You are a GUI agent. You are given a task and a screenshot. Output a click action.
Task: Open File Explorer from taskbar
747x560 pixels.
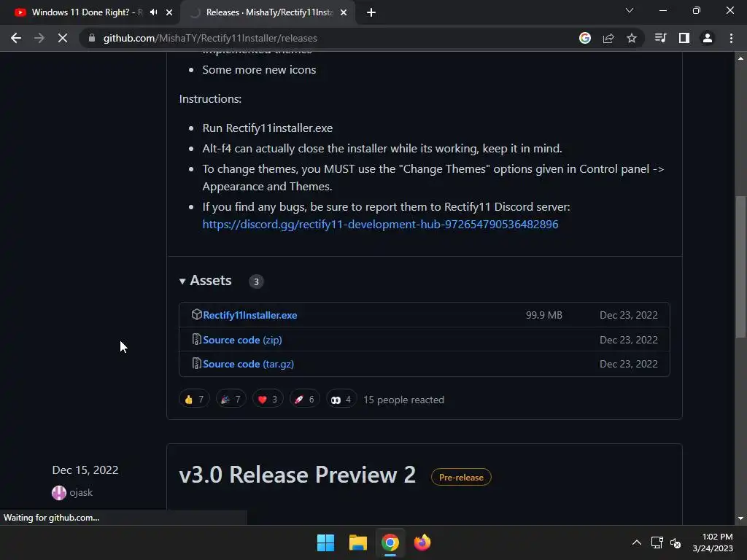pos(357,542)
